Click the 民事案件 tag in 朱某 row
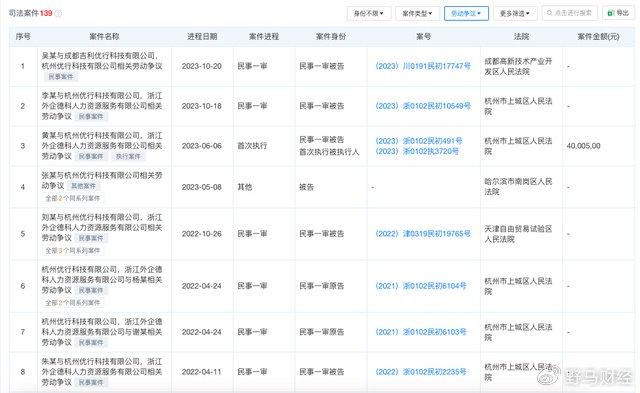The height and width of the screenshot is (393, 640). pos(91,383)
